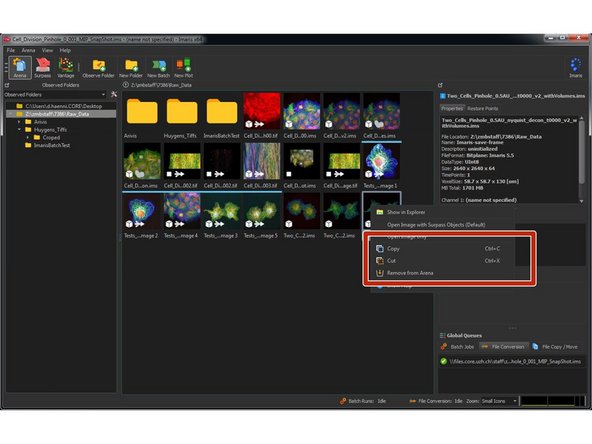Image resolution: width=592 pixels, height=444 pixels.
Task: Click the properties panel scroll down arrow
Action: pyautogui.click(x=581, y=201)
